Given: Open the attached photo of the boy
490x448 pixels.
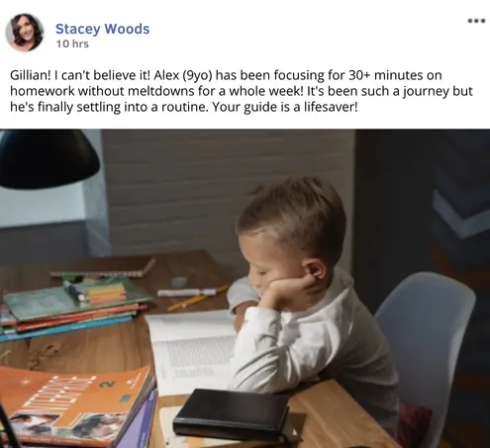Looking at the screenshot, I should (x=245, y=289).
